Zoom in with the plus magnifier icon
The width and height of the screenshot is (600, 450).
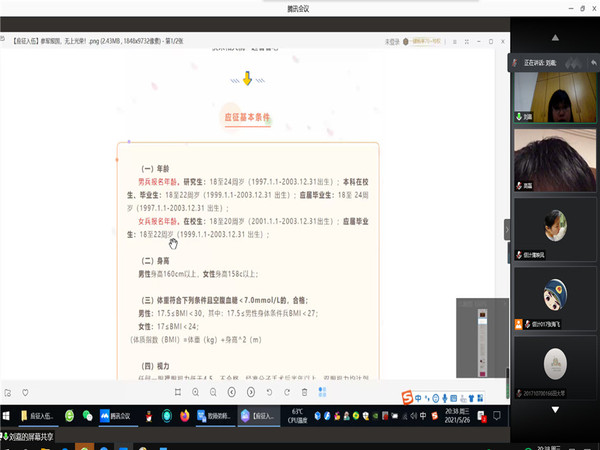(196, 392)
